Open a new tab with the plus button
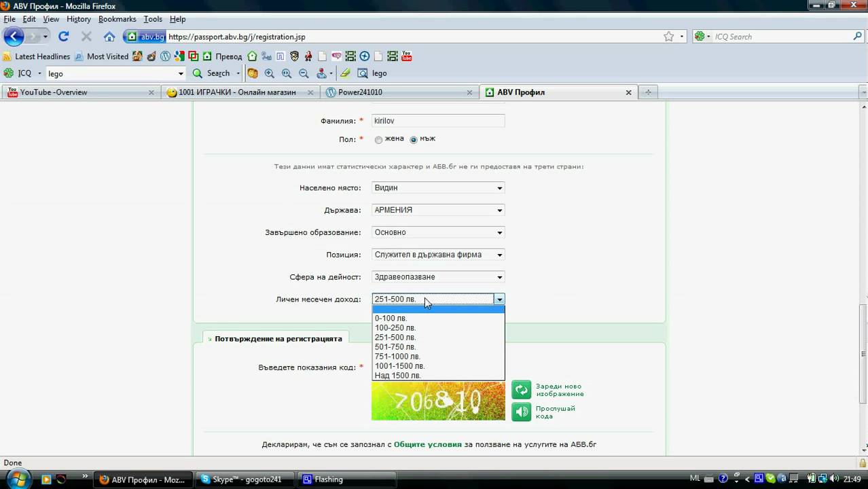 pyautogui.click(x=648, y=92)
